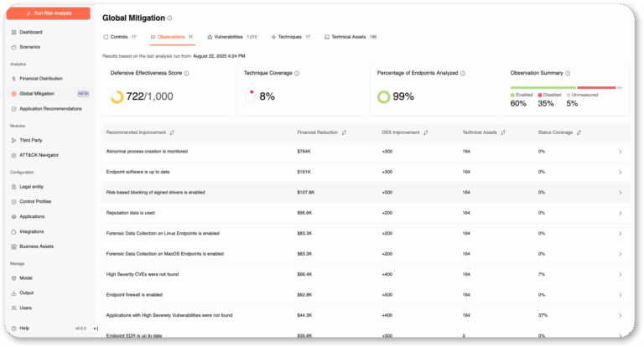Open the Dashboard sidebar icon

13,32
